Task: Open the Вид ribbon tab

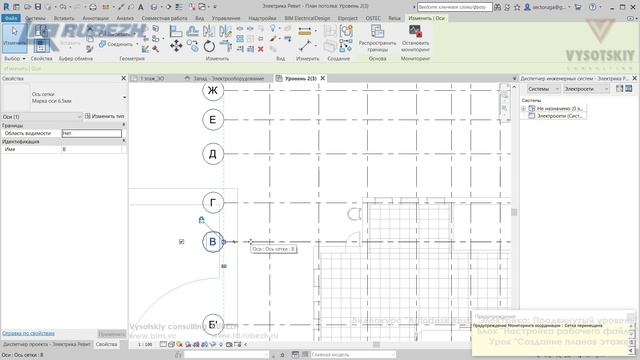Action: point(199,18)
